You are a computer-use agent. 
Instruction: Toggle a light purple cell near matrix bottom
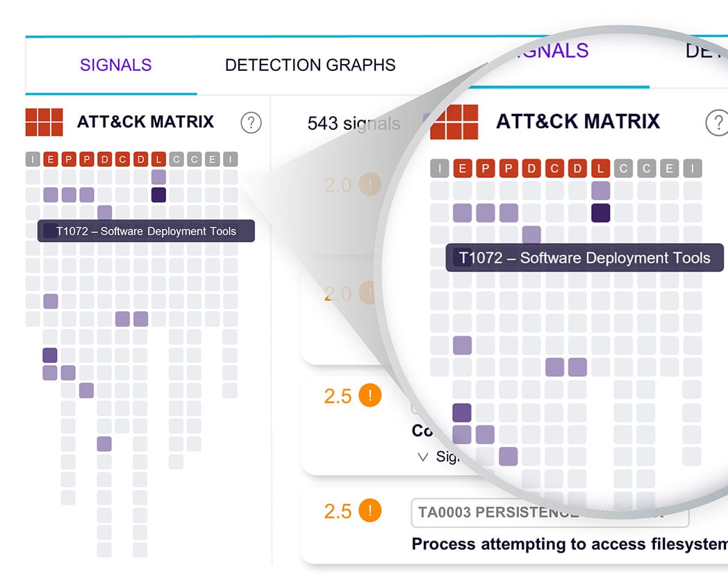(104, 443)
